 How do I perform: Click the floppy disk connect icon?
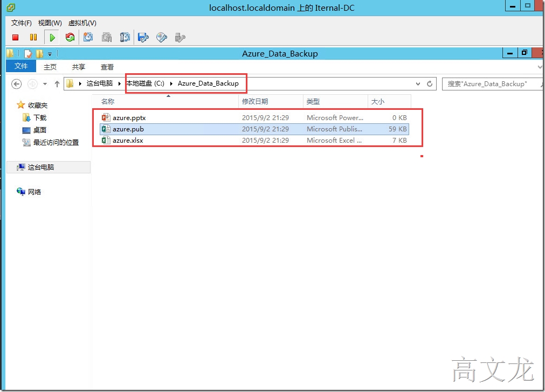[143, 38]
